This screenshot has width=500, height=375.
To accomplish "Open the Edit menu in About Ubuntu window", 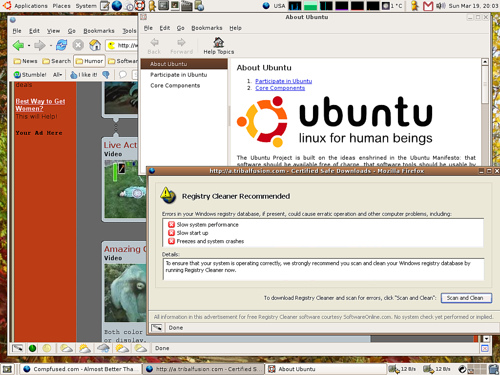I will click(165, 28).
